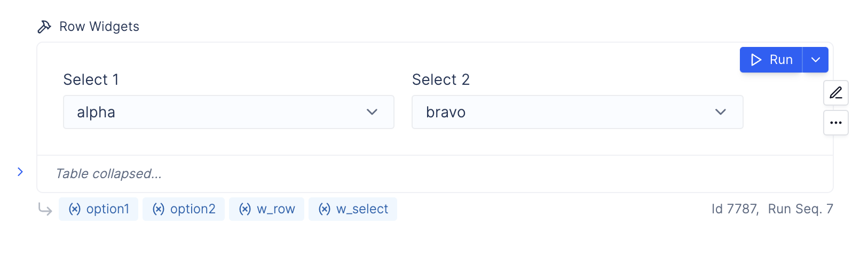Viewport: 868px width, 256px height.
Task: Open the Select 2 dropdown showing bravo
Action: [x=578, y=112]
